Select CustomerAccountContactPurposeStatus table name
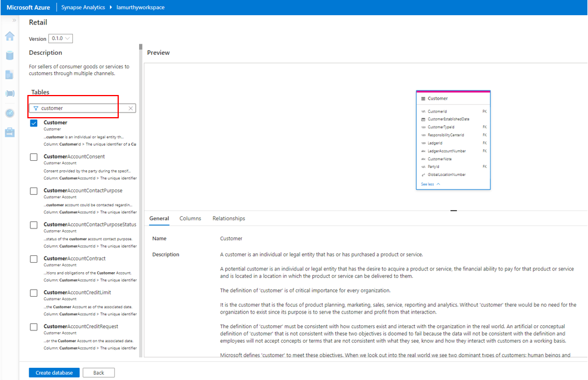Viewport: 588px width, 380px height. point(90,224)
